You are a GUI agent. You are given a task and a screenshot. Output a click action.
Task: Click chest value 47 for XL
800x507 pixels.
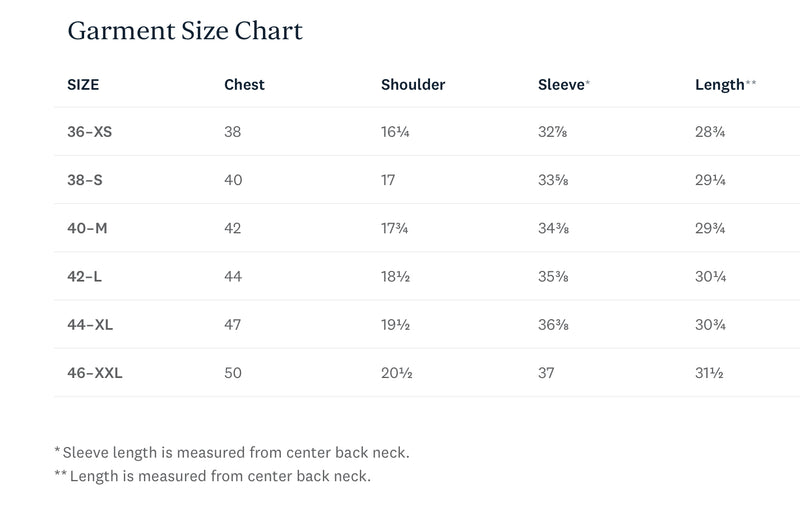(232, 324)
